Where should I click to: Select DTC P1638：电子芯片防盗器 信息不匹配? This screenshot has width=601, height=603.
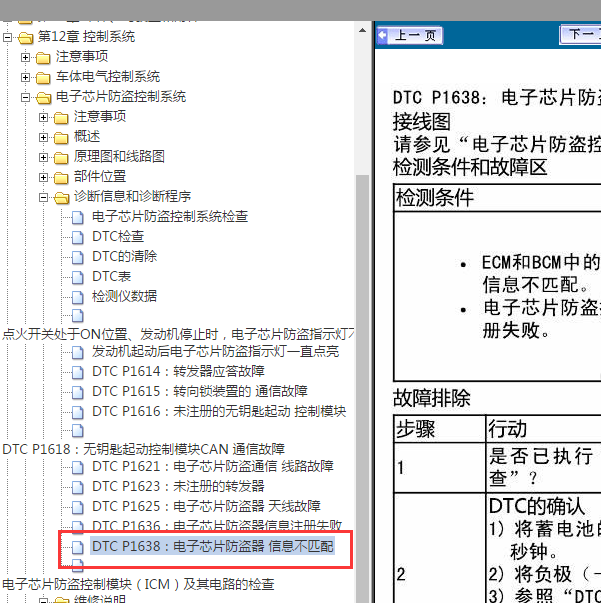213,546
